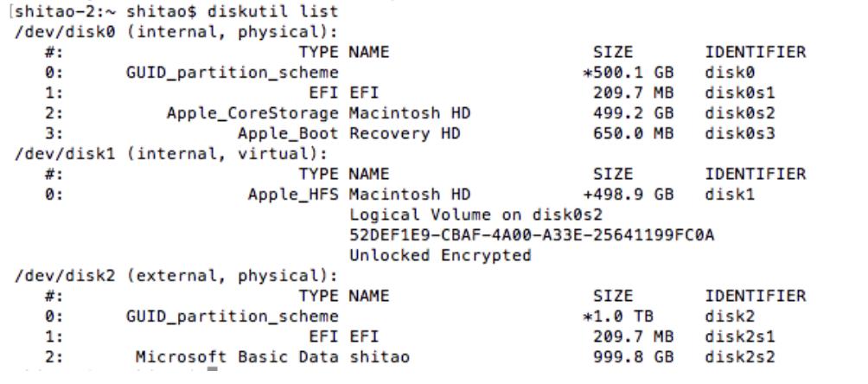868x384 pixels.
Task: Select the disk2s2 identifier
Action: click(x=737, y=355)
